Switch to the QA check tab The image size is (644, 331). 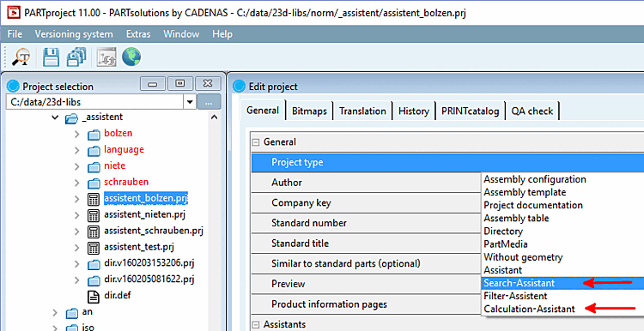pos(532,111)
